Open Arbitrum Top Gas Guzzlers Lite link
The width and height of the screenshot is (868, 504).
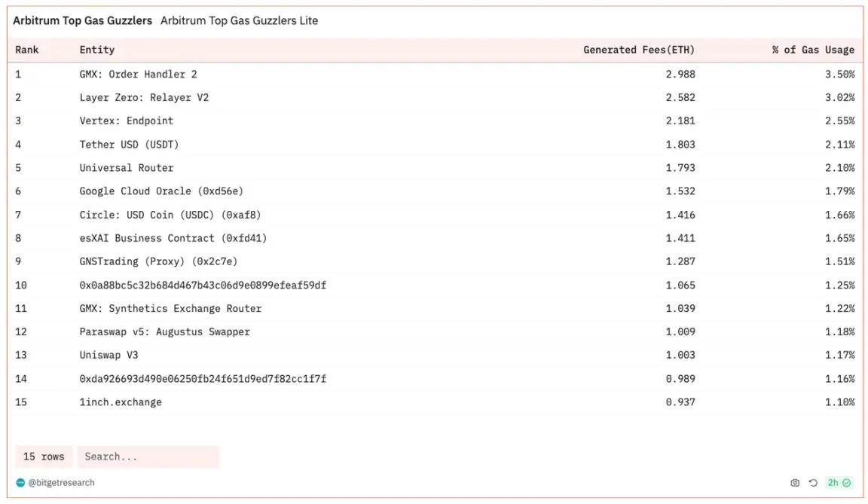[x=239, y=20]
